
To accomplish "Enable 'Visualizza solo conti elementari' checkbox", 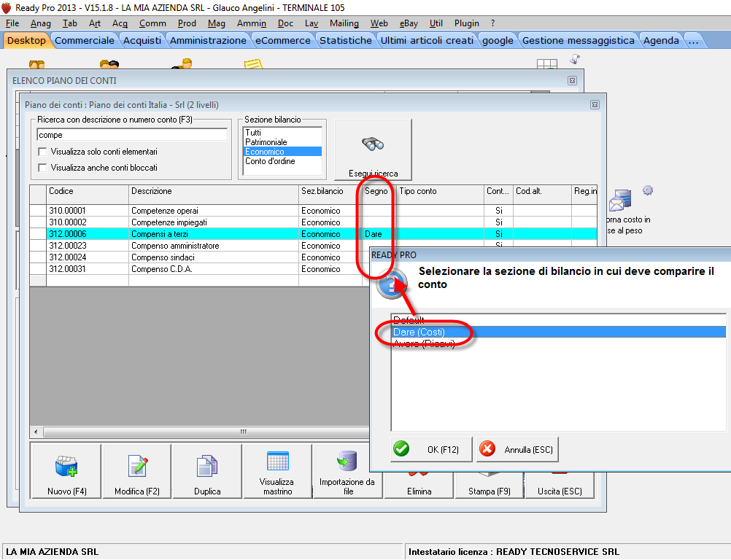I will (42, 152).
